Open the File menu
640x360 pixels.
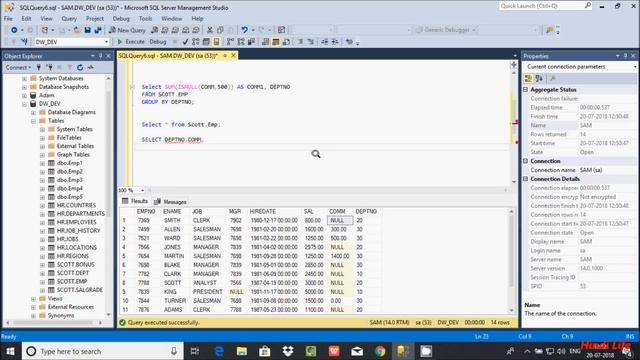tap(8, 18)
